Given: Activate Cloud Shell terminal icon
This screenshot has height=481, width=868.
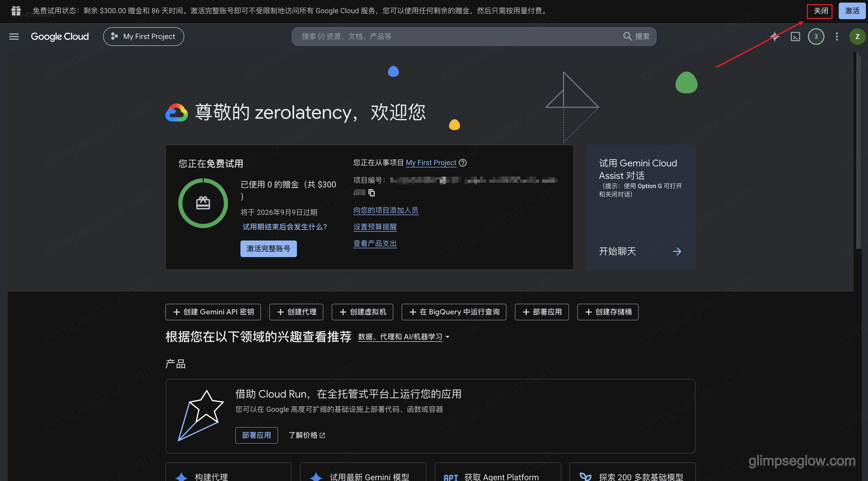Looking at the screenshot, I should [x=795, y=36].
